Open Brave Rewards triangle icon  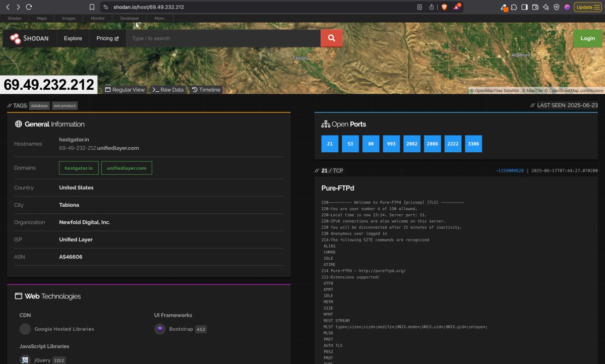pos(457,7)
